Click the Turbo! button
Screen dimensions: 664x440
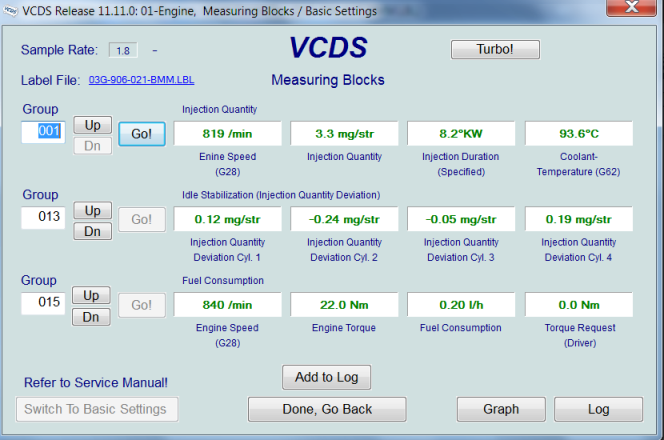click(x=495, y=50)
